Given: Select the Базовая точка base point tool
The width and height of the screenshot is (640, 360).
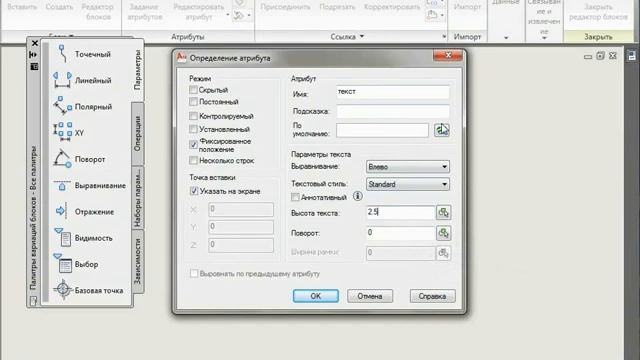Looking at the screenshot, I should click(x=87, y=290).
